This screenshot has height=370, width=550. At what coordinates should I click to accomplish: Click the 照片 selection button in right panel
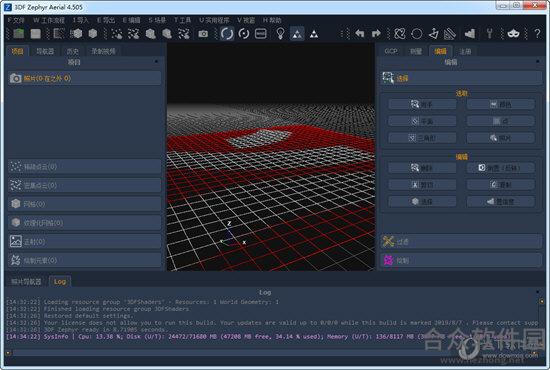pyautogui.click(x=501, y=138)
